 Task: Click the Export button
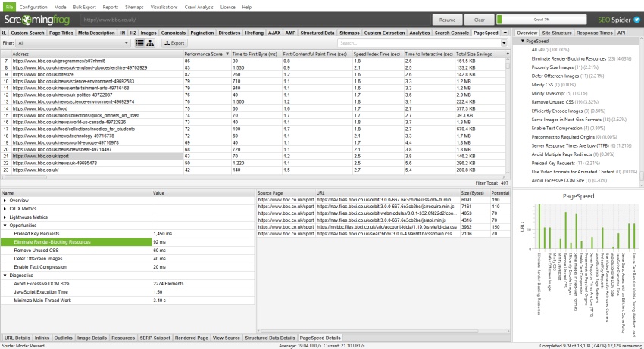click(174, 43)
